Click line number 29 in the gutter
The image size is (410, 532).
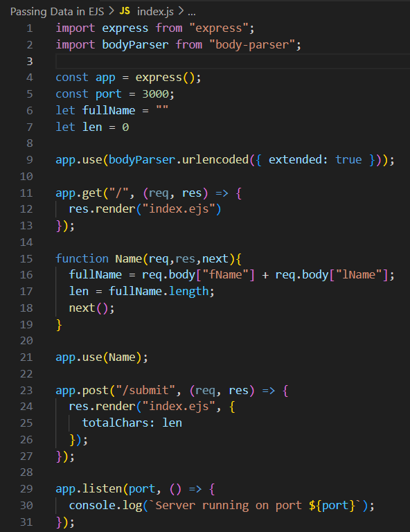26,489
